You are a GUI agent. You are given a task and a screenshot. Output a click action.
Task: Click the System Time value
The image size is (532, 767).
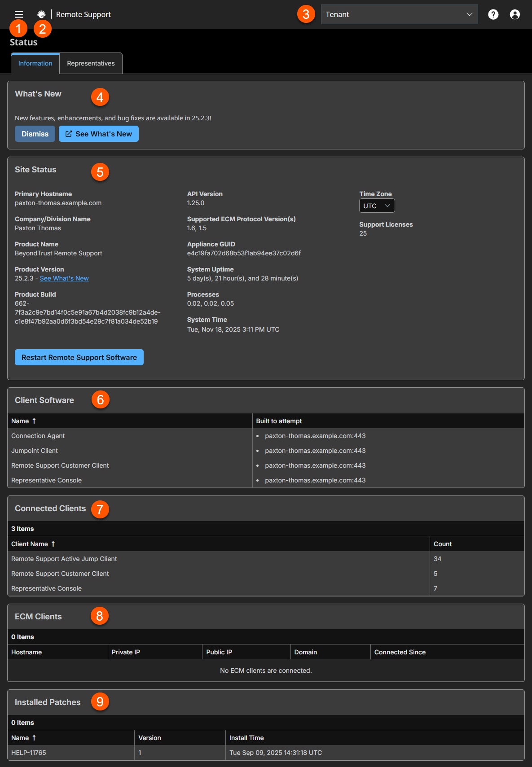[233, 329]
